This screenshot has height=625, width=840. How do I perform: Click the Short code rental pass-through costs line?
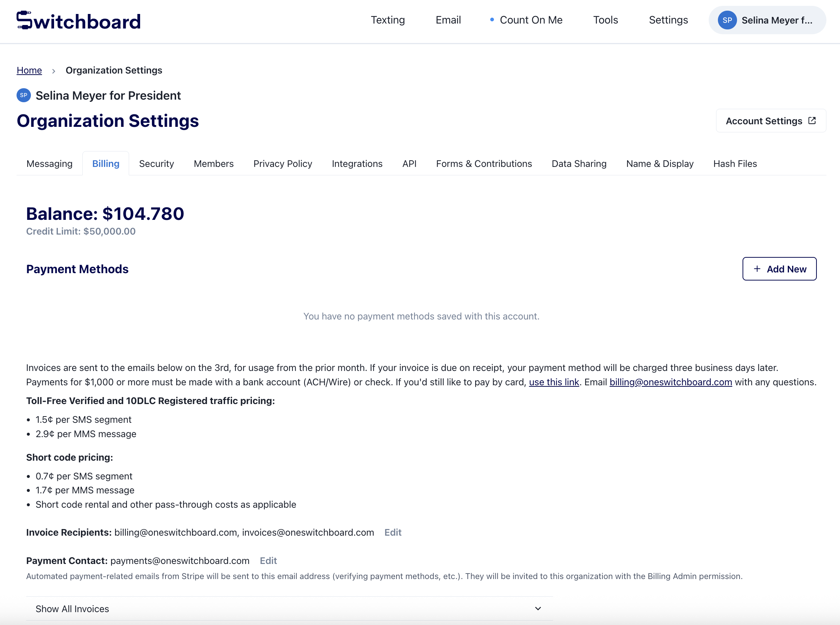[166, 504]
